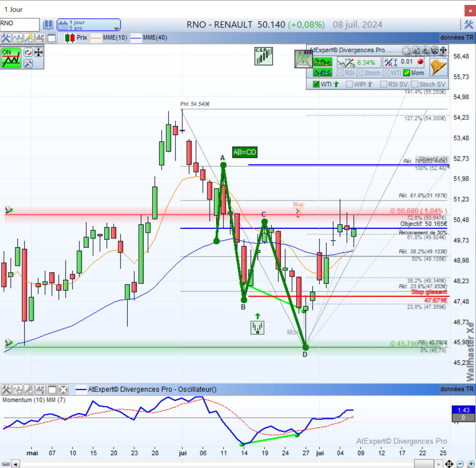Click the R/R risk ratio icon
This screenshot has width=476, height=468.
tap(391, 62)
